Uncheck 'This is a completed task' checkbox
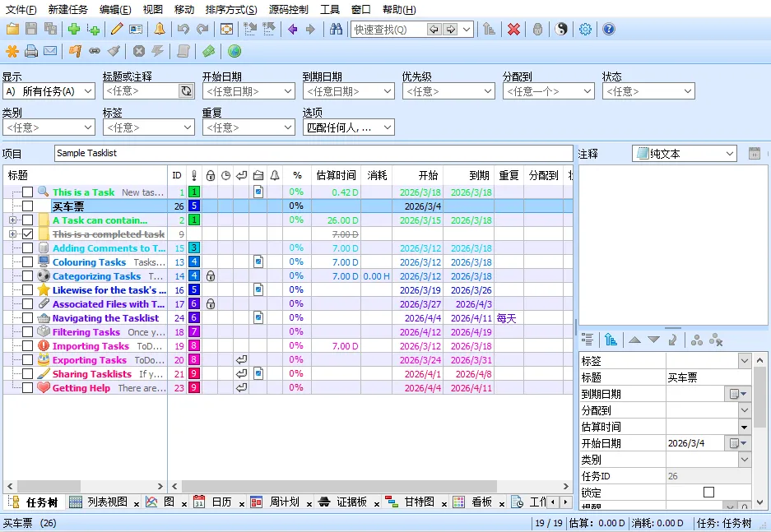The image size is (771, 532). tap(27, 234)
